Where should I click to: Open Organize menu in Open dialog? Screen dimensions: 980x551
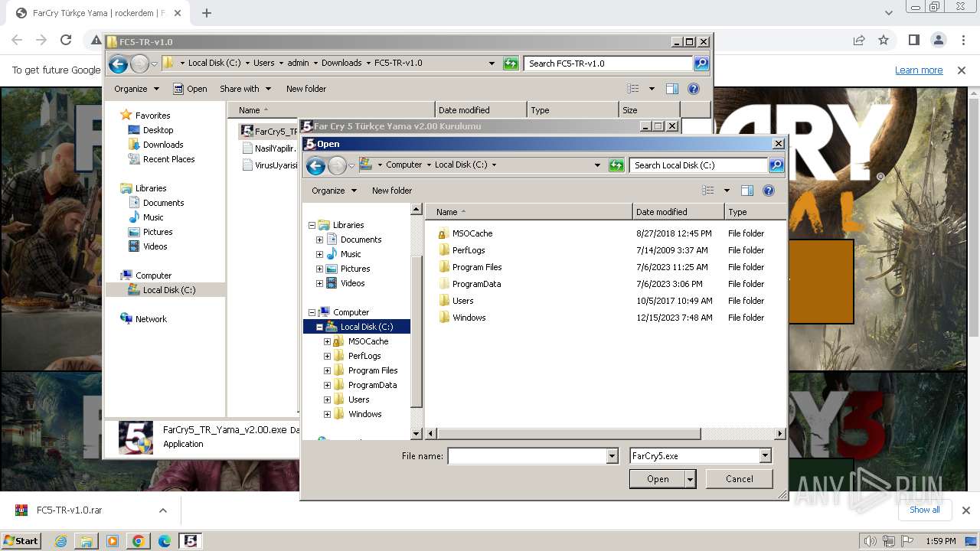point(334,191)
